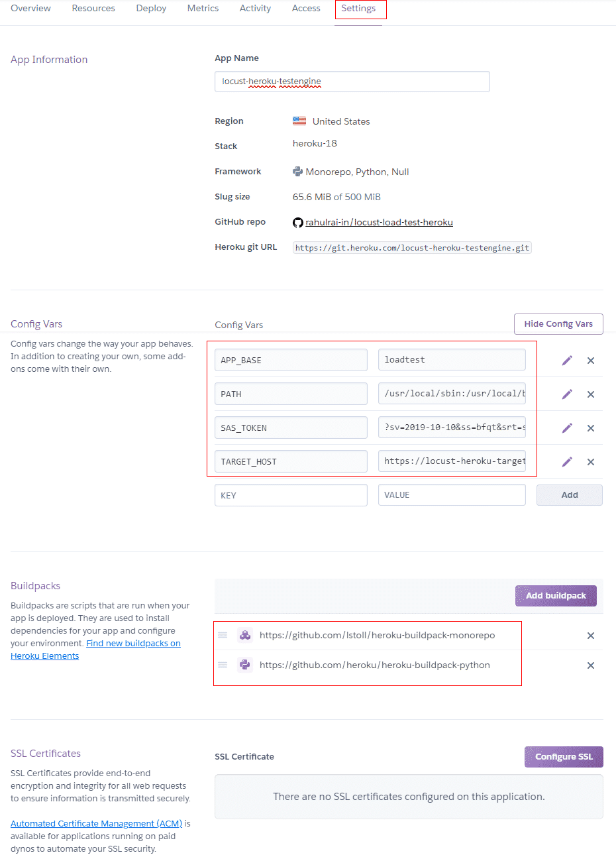
Task: Click the pencil edit icon for APP_BASE
Action: pyautogui.click(x=567, y=361)
